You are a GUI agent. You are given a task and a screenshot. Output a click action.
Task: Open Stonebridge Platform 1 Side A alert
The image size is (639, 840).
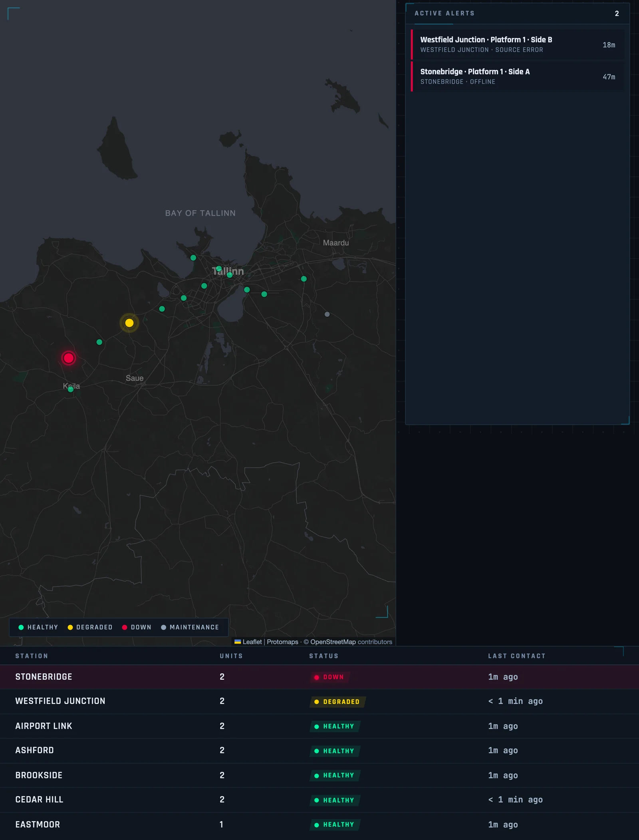[518, 76]
